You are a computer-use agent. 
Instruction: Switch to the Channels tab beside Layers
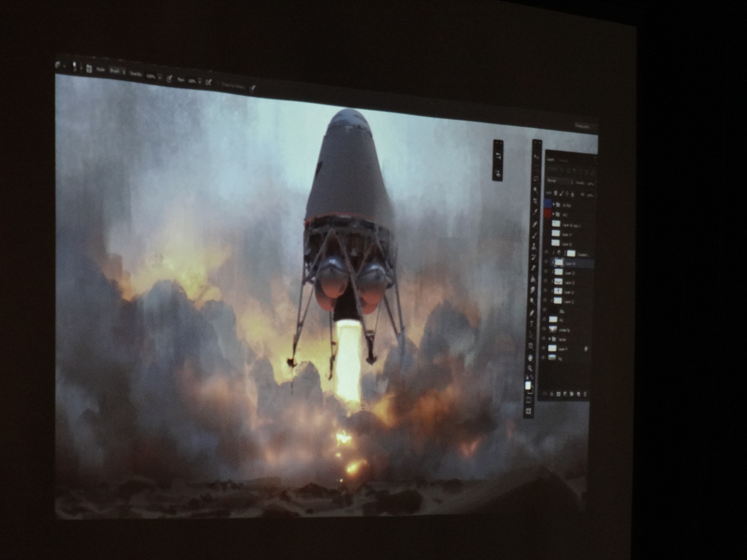pos(563,161)
